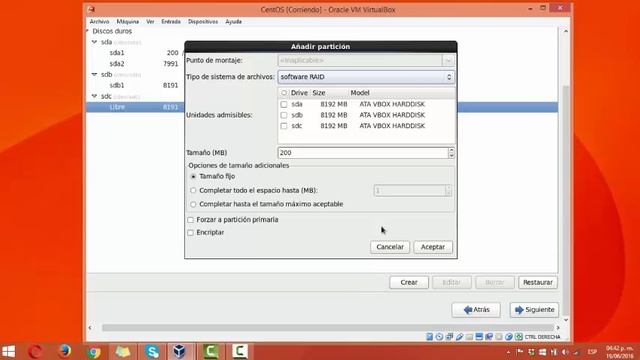
Task: Select Completar todo el espacio hasta radio
Action: 193,191
